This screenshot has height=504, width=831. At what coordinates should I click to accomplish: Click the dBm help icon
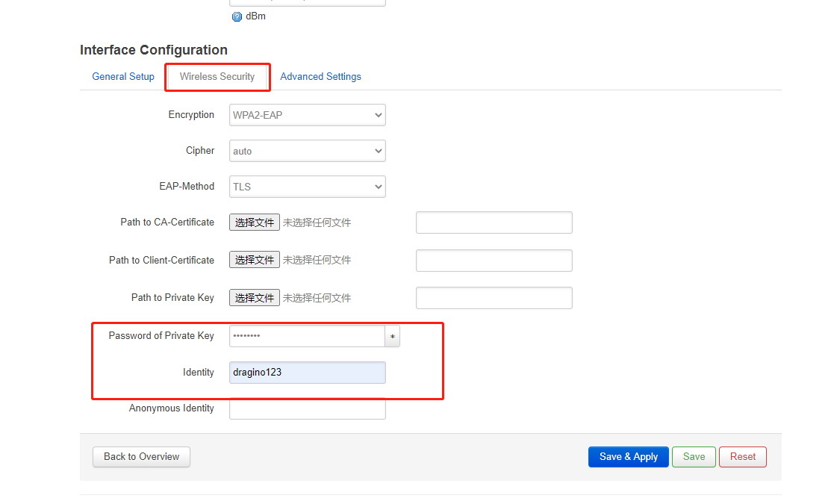click(237, 17)
